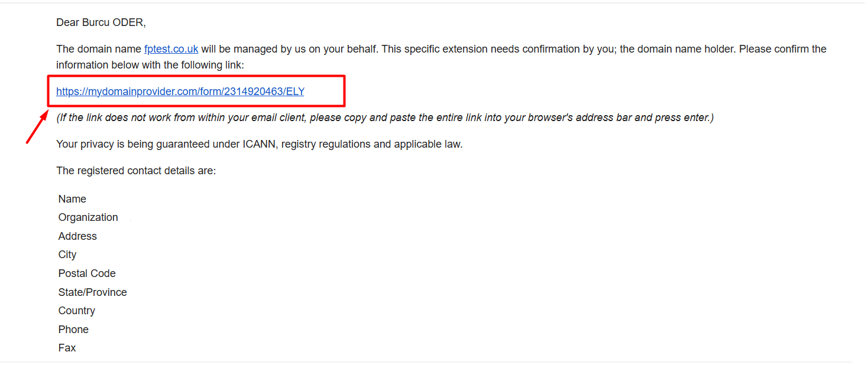This screenshot has width=868, height=365.
Task: Click "The registered contact details are:" text
Action: click(x=136, y=171)
